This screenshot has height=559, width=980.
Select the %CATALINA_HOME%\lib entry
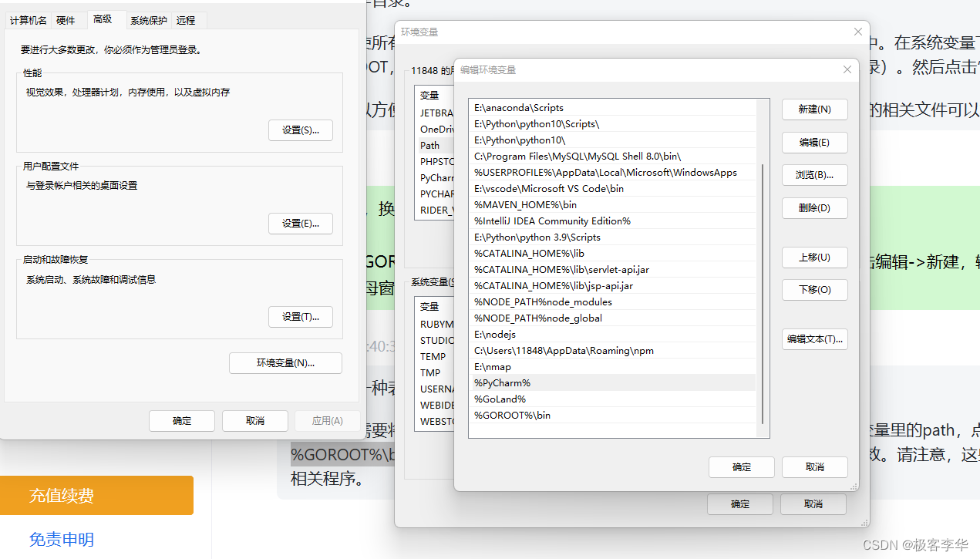(612, 254)
